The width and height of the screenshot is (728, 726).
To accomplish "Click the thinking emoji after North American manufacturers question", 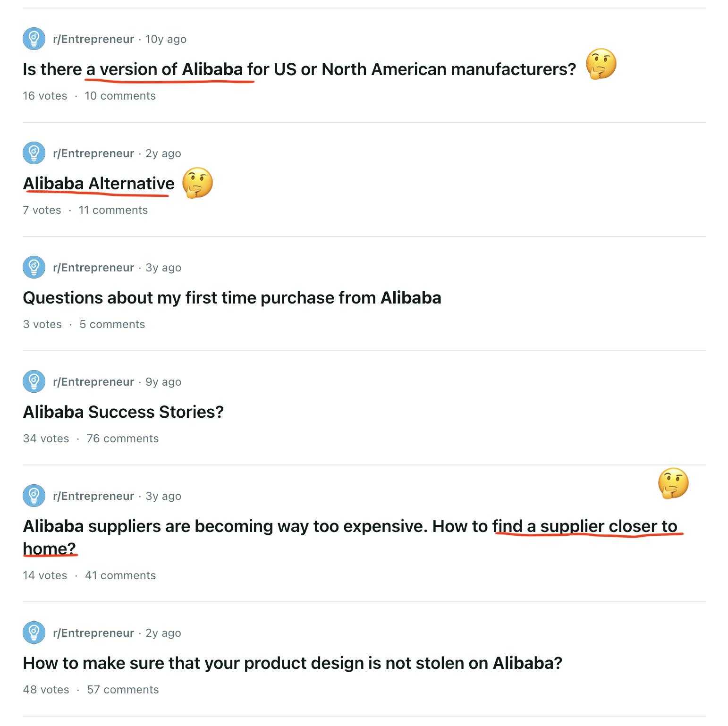I will 601,64.
